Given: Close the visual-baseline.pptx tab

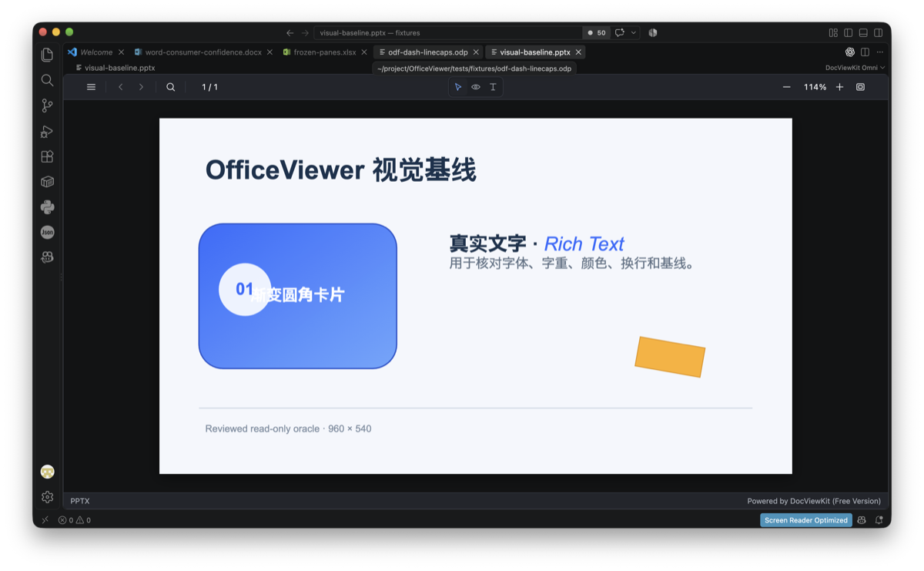Looking at the screenshot, I should click(578, 52).
